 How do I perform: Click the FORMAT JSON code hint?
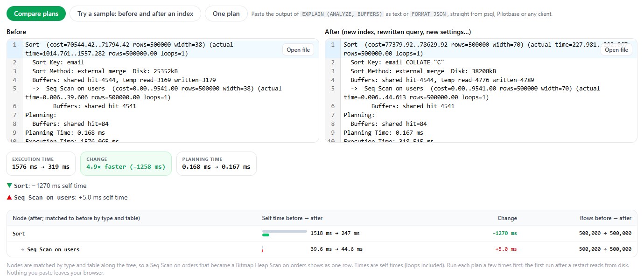[x=428, y=14]
